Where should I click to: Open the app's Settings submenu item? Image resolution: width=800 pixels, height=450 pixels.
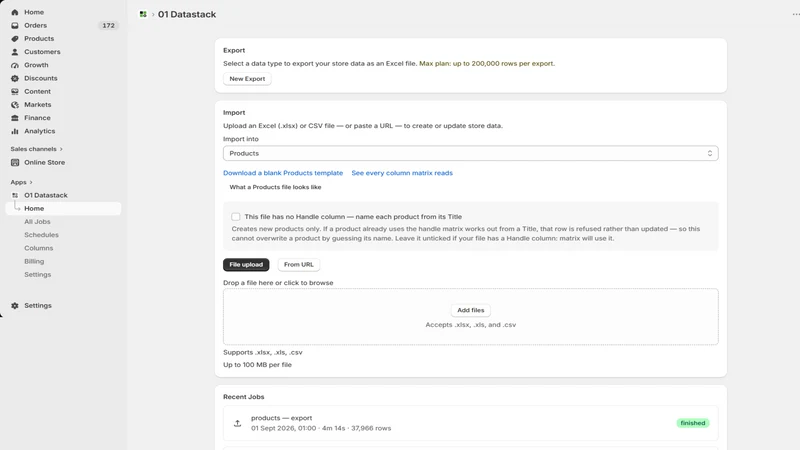click(38, 275)
